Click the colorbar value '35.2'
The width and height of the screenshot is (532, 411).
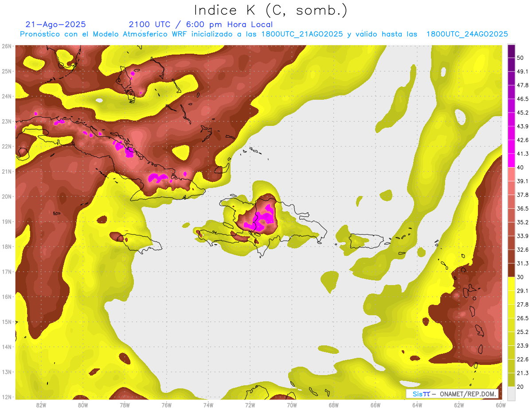(523, 222)
